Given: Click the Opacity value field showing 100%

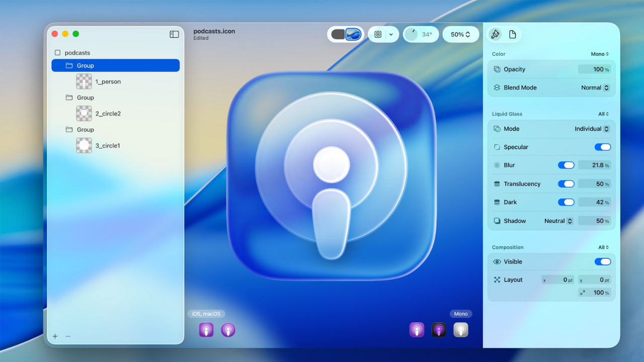Looking at the screenshot, I should tap(595, 69).
